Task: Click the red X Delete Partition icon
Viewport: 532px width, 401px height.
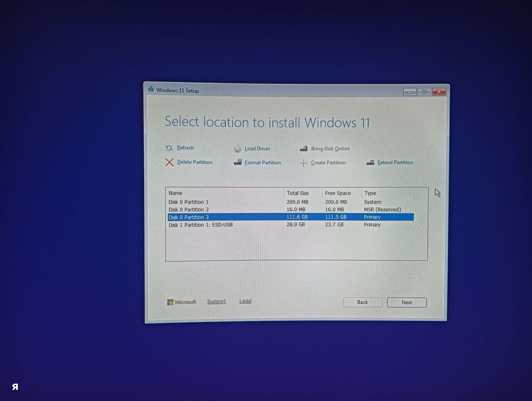Action: [169, 162]
